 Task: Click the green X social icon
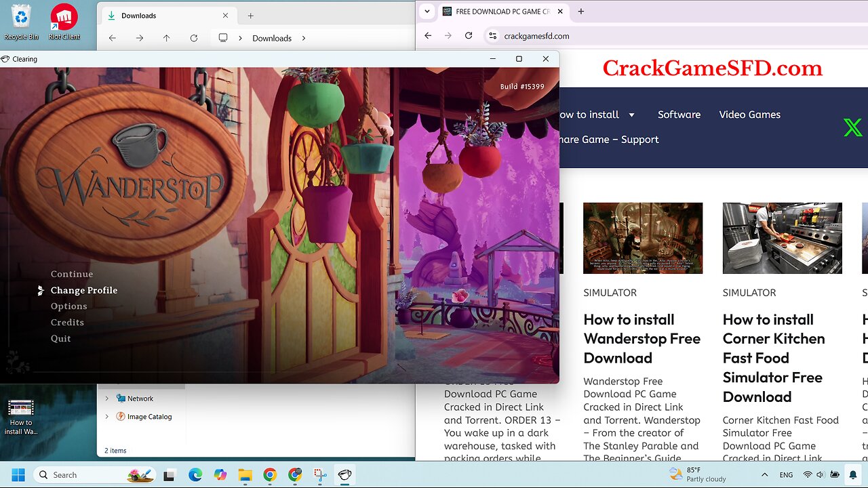[852, 127]
